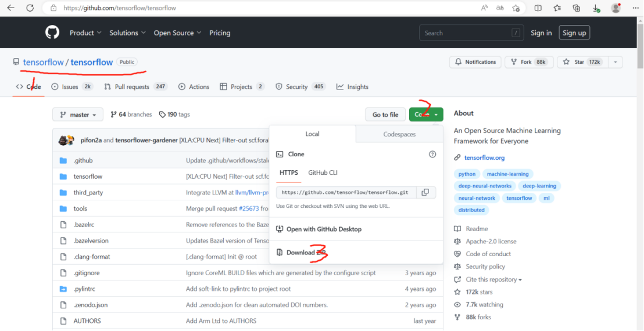Click the clone URL text field
Viewport: 644px width, 331px height.
tap(346, 192)
